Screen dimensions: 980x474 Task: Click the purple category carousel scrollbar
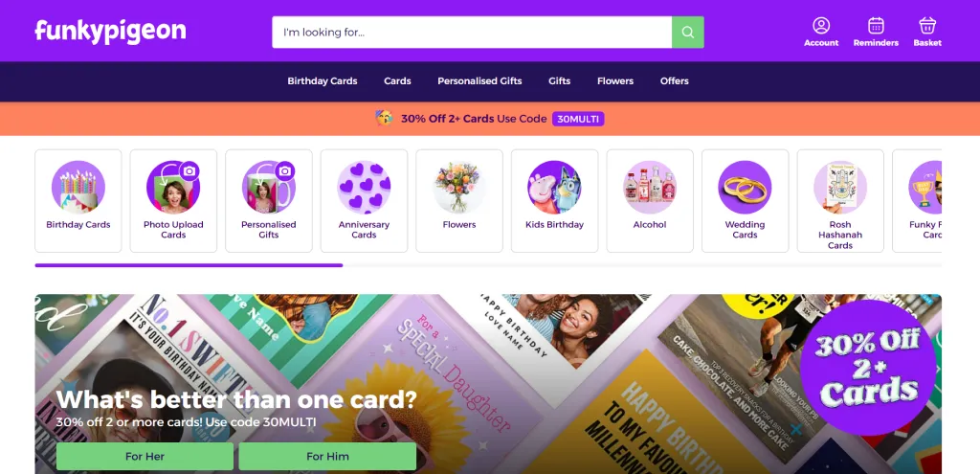189,265
